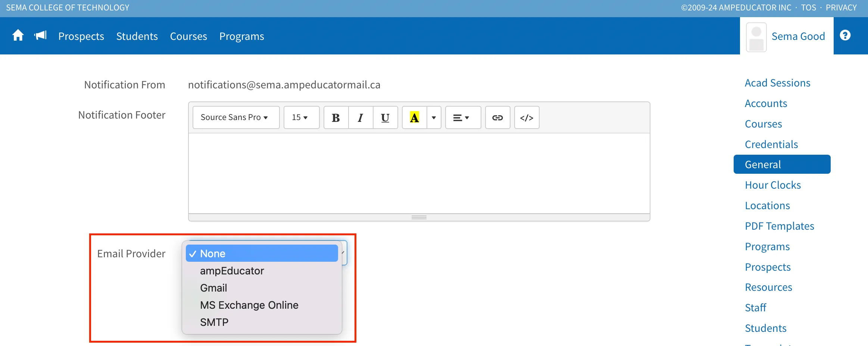Image resolution: width=868 pixels, height=346 pixels.
Task: Open the Programs top menu
Action: click(x=241, y=36)
